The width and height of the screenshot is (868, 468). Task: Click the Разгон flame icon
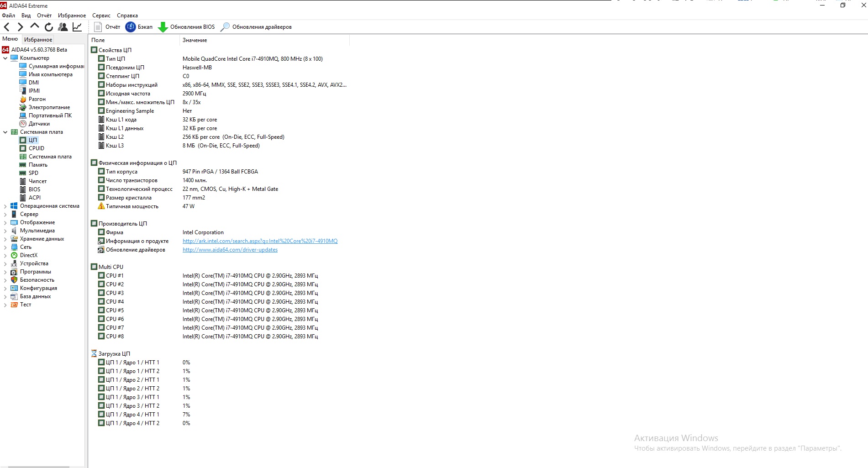click(x=23, y=99)
